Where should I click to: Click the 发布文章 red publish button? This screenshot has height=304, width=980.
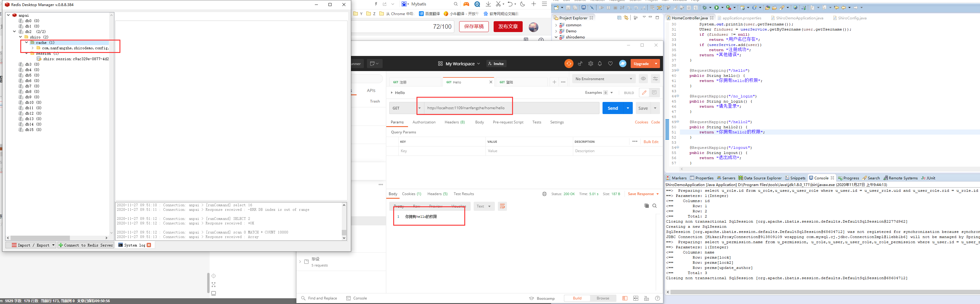(508, 27)
